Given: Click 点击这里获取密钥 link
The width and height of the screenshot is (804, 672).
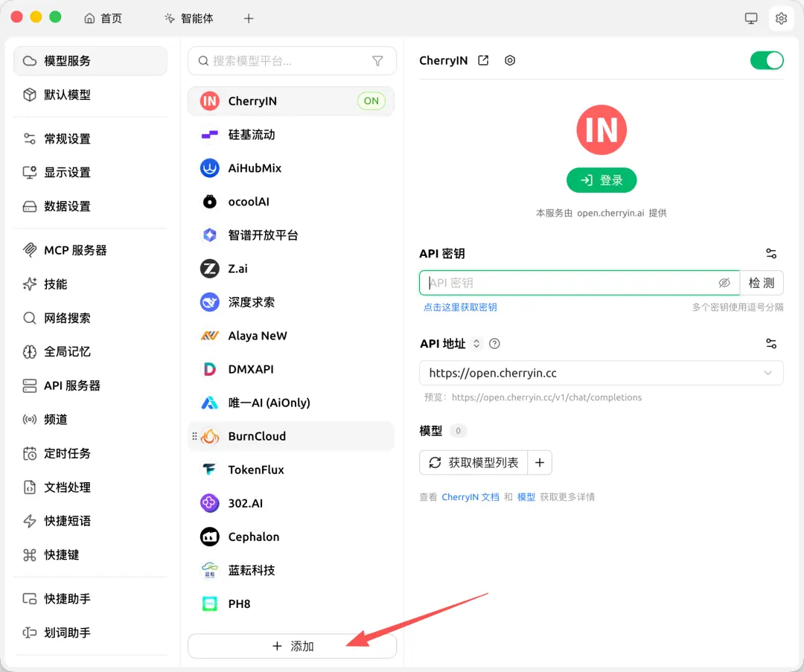Looking at the screenshot, I should pyautogui.click(x=460, y=307).
